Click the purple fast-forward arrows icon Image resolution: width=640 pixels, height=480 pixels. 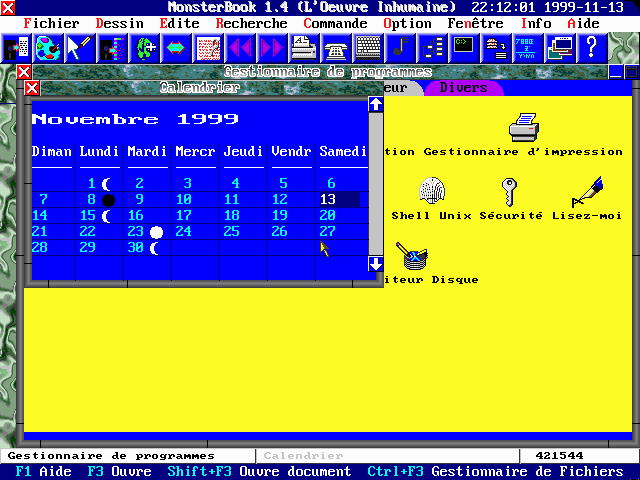click(271, 48)
